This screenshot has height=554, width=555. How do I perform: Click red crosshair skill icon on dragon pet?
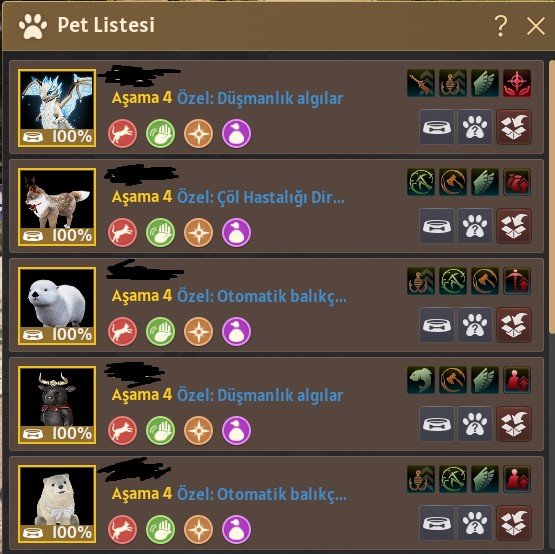(517, 83)
